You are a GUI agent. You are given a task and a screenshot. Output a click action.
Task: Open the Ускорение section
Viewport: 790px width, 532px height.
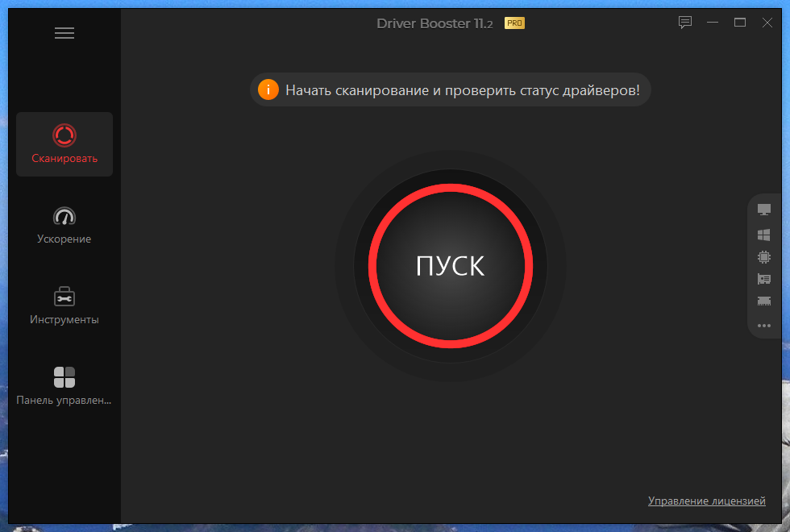pos(64,225)
